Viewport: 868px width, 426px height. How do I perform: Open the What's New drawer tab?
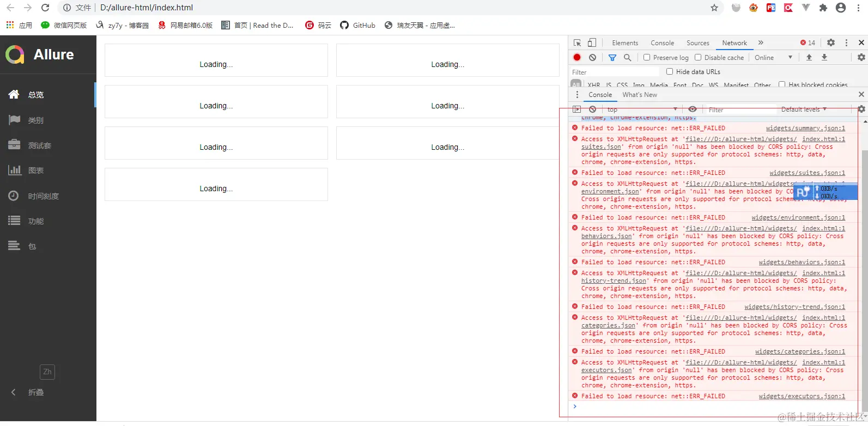(640, 95)
